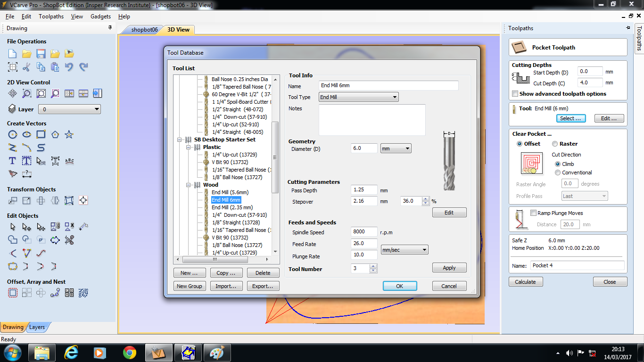Click the Layer stack icon
Screen dimensions: 644x362
12,109
